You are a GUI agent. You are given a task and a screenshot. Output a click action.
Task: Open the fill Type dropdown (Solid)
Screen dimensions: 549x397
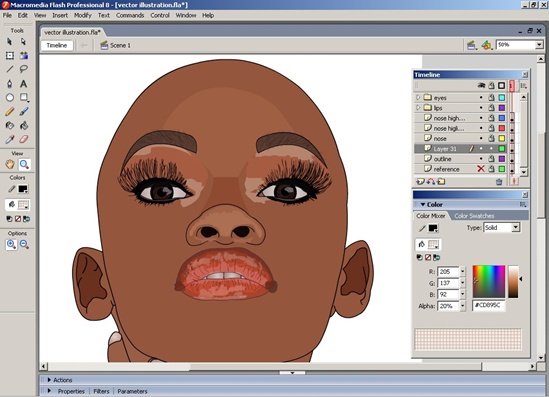pos(515,228)
